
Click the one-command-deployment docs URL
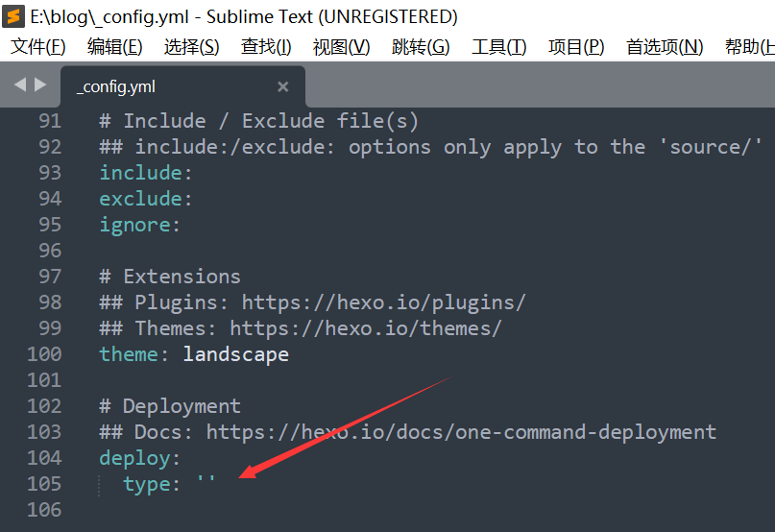click(461, 432)
